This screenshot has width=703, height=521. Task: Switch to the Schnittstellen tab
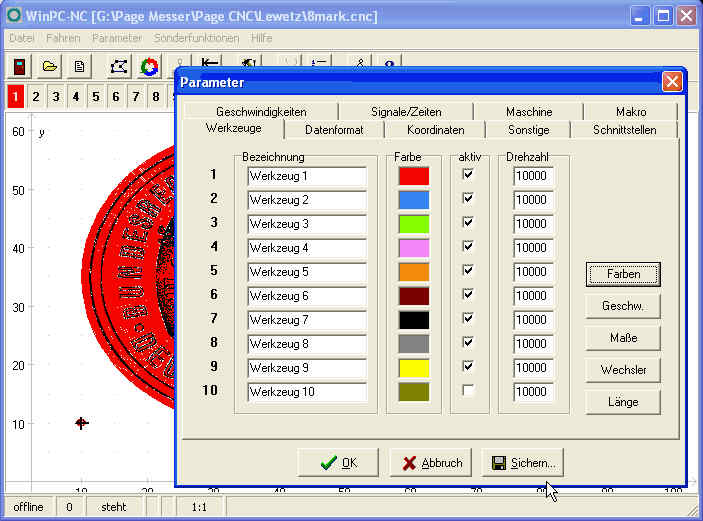click(x=624, y=130)
